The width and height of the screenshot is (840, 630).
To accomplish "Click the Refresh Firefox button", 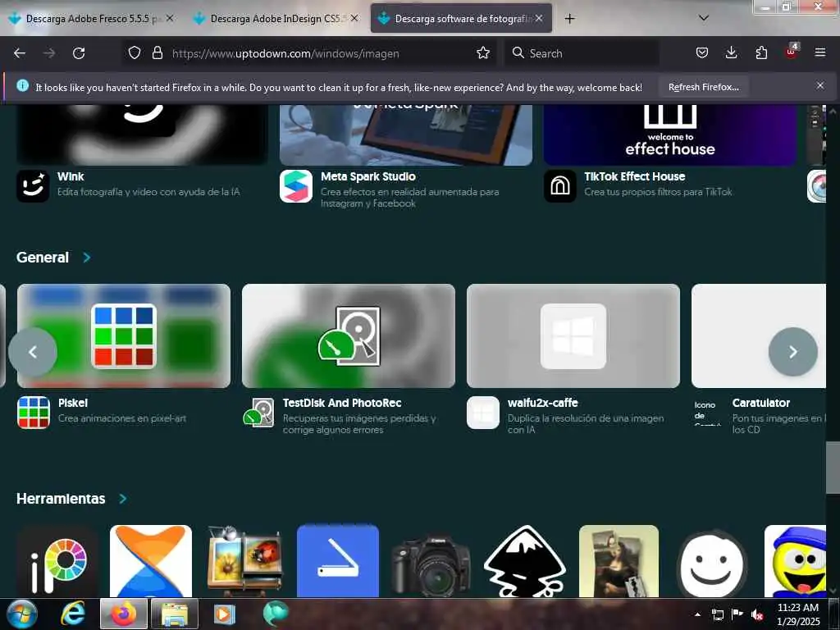I will 703,87.
